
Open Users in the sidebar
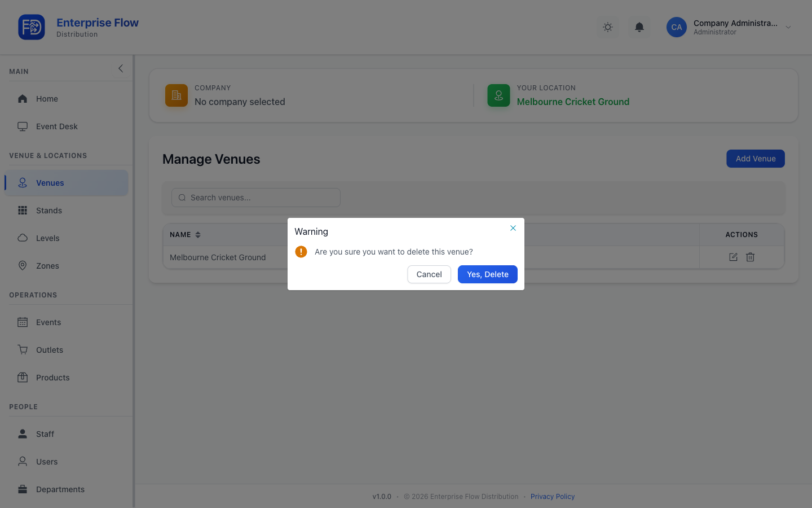[x=67, y=462]
